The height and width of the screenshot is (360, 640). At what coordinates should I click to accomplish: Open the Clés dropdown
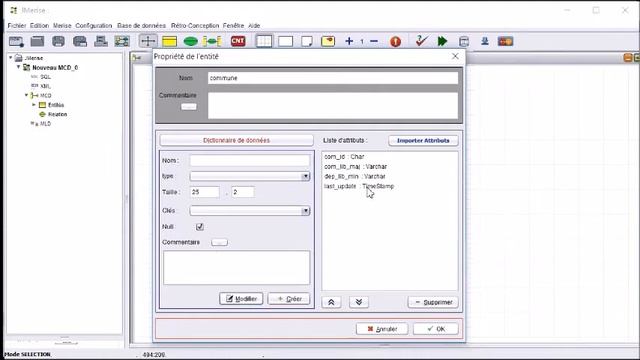pos(305,211)
